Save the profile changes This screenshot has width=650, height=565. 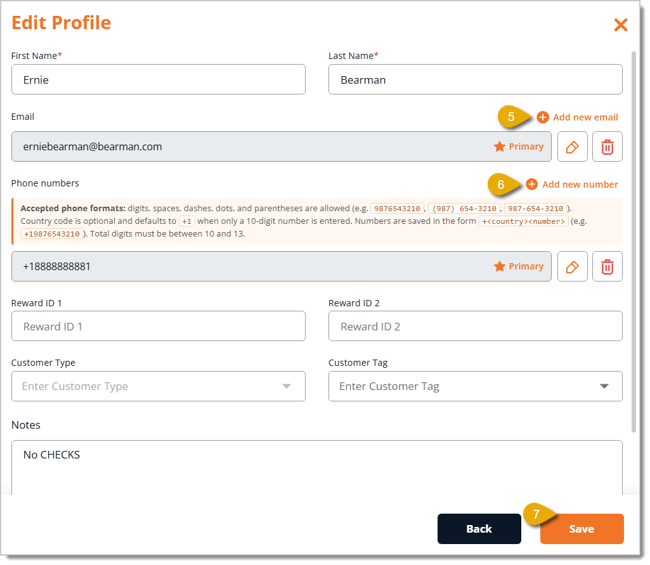pyautogui.click(x=582, y=529)
